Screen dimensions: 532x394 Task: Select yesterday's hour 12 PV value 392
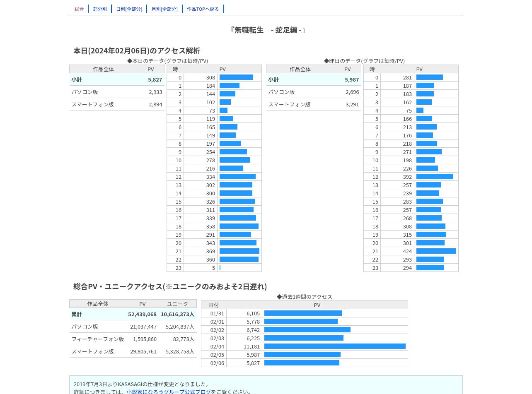click(x=407, y=177)
